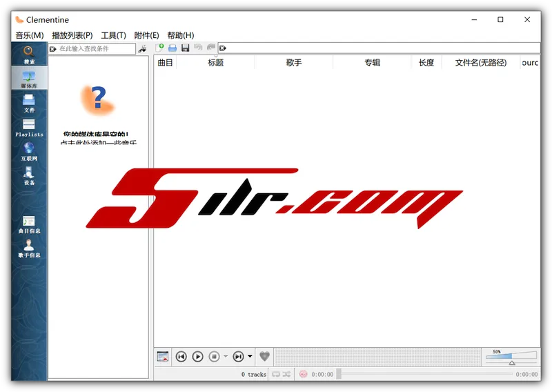This screenshot has height=392, width=552.
Task: Toggle the scrobble icon near time
Action: 303,374
